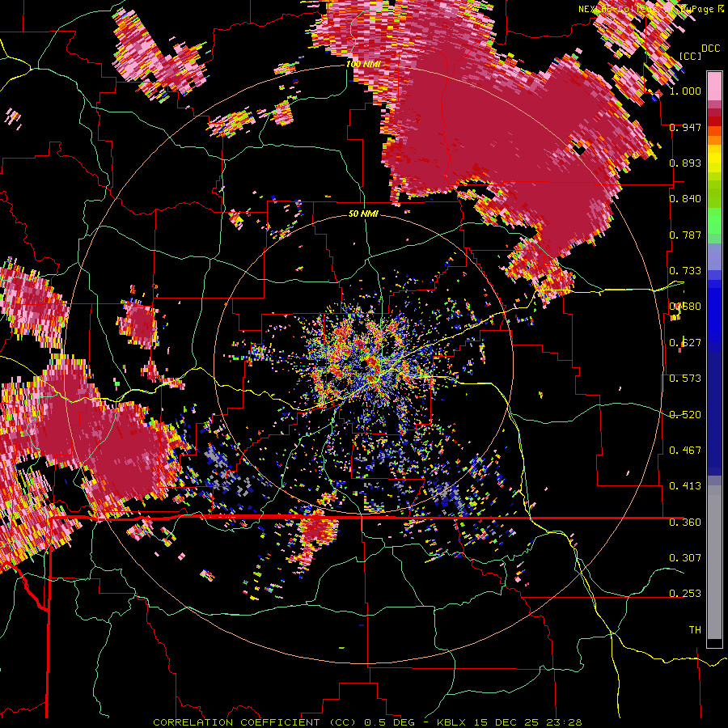
Task: Click the TH threshold label on the legend
Action: click(695, 630)
